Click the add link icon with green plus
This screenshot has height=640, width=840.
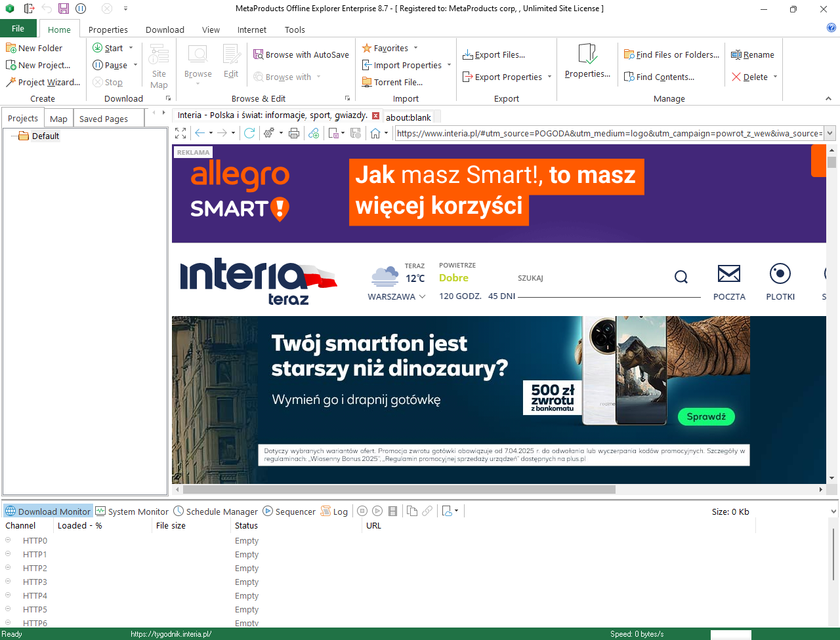pyautogui.click(x=314, y=133)
